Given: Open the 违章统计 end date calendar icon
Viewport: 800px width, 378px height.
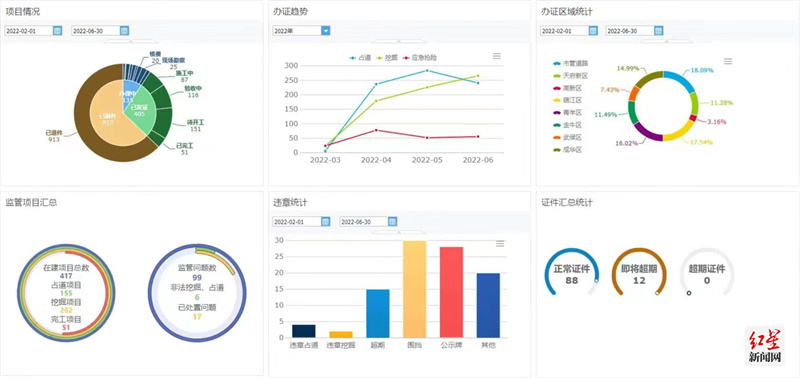Looking at the screenshot, I should coord(392,221).
